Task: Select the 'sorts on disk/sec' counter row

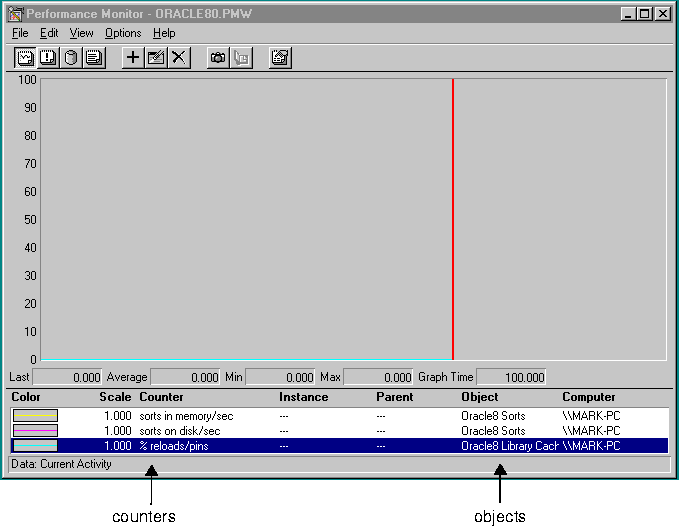Action: [x=339, y=431]
